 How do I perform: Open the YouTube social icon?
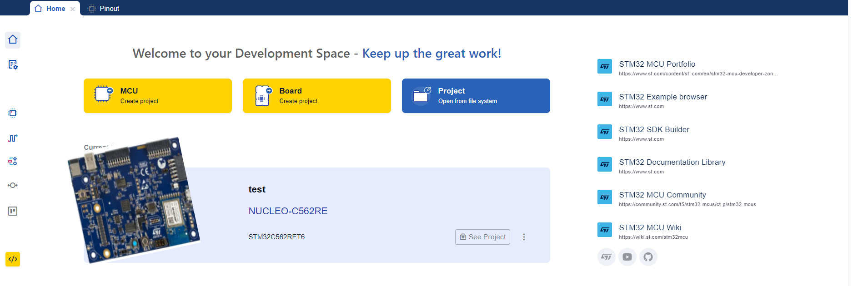pos(627,257)
